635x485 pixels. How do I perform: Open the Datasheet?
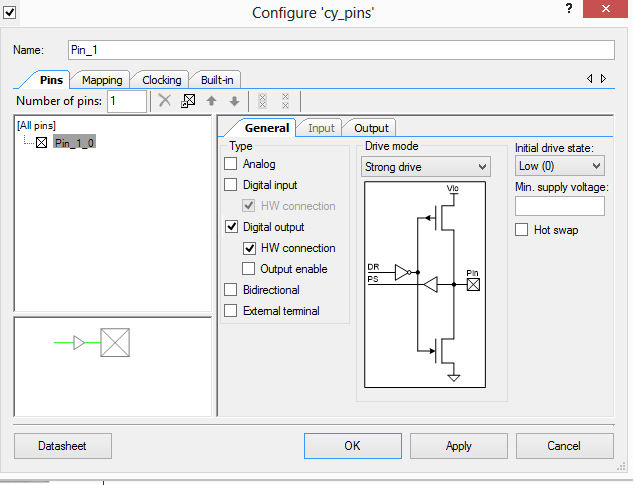tap(63, 446)
